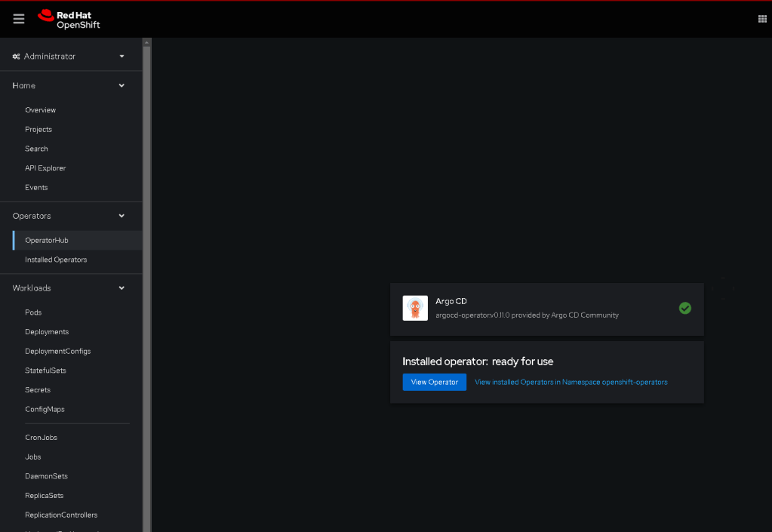Image resolution: width=772 pixels, height=532 pixels.
Task: Open Secrets under Workloads
Action: [x=38, y=390]
